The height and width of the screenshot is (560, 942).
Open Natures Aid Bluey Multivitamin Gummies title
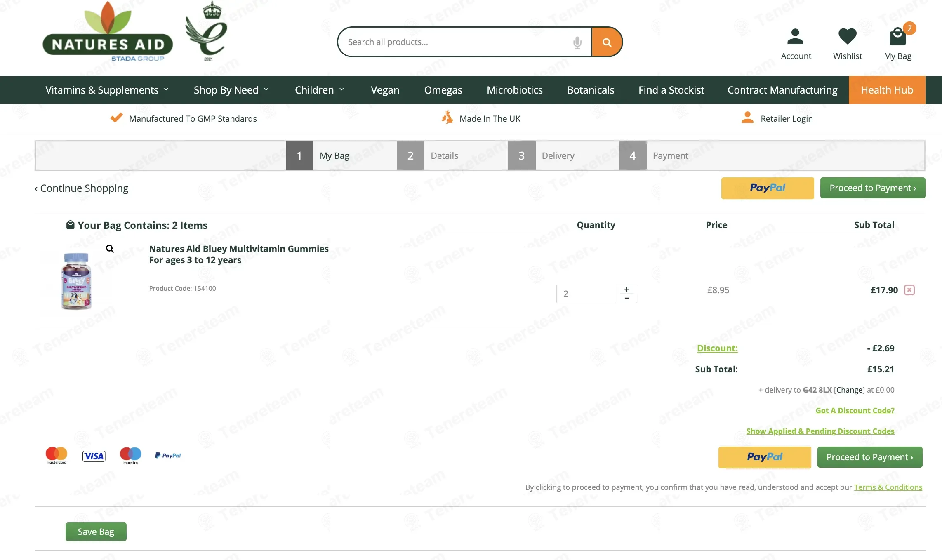(x=238, y=254)
